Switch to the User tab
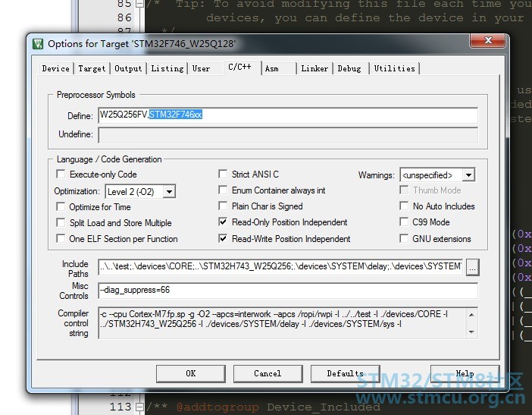532x415 pixels. [201, 68]
